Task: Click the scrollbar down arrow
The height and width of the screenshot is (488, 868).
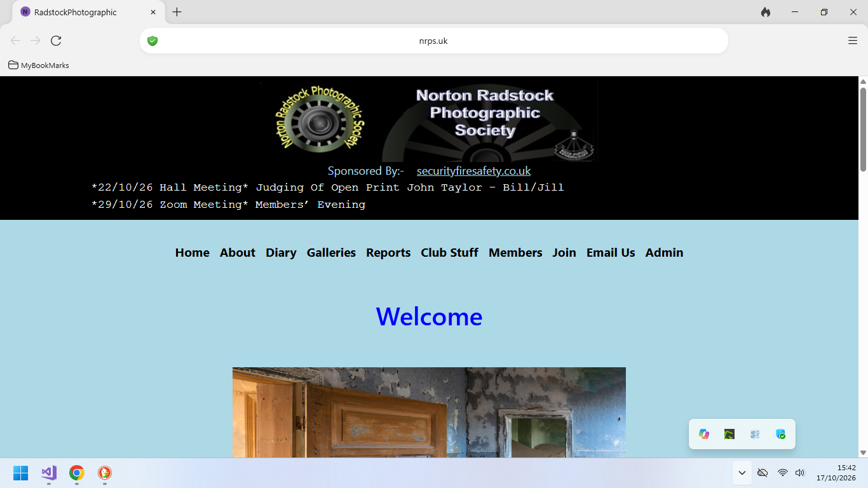Action: point(863,452)
